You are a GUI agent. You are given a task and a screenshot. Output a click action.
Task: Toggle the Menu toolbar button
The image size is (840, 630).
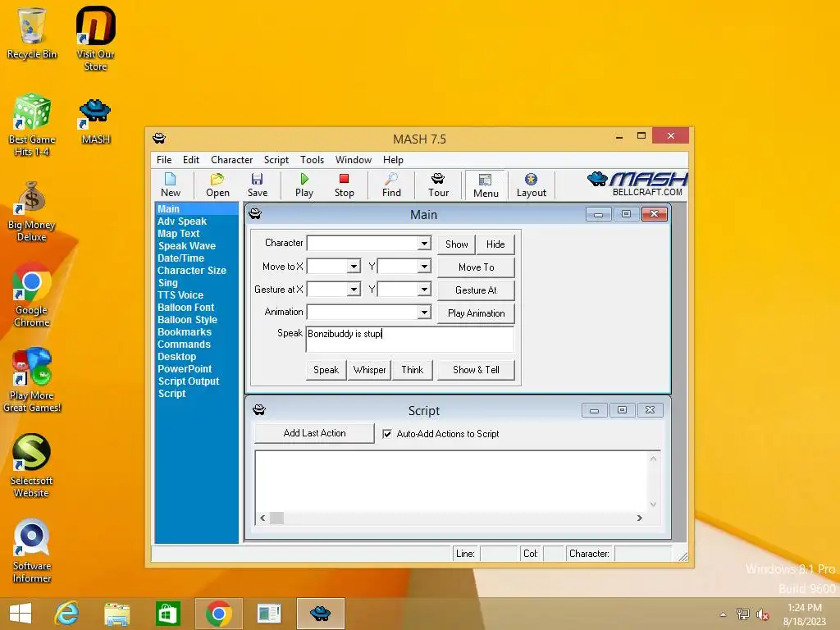486,185
